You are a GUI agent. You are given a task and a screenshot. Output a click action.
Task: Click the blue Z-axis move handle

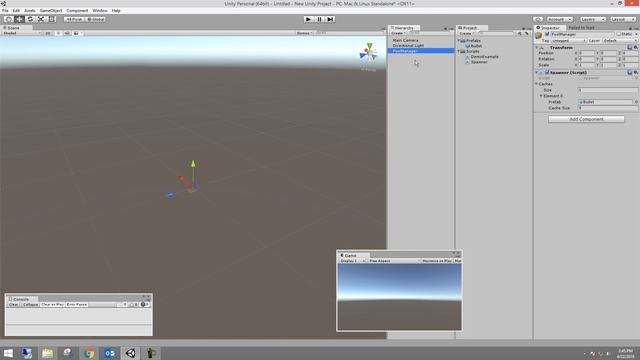click(x=170, y=195)
